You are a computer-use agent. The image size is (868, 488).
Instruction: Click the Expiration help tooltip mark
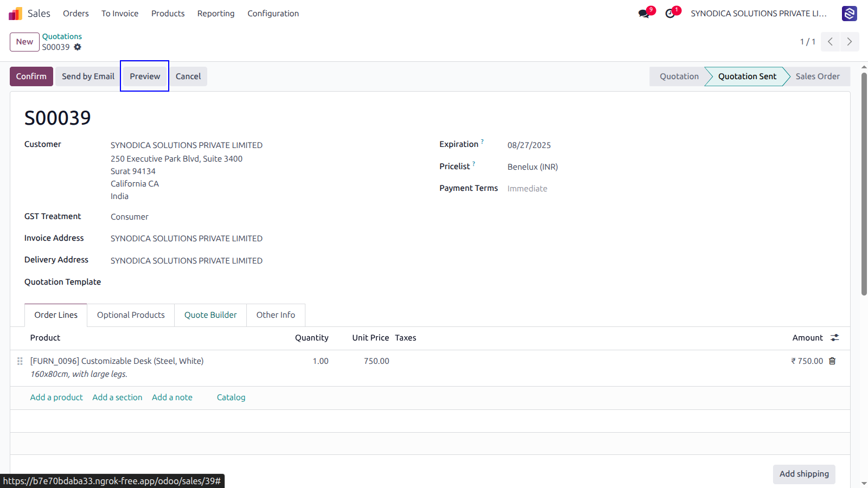tap(482, 142)
